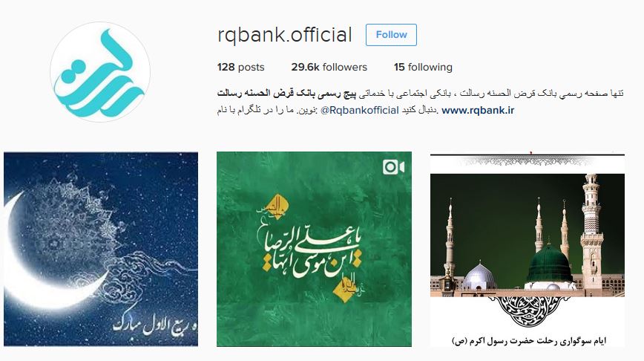Click the black Persian caption under mosque
The image size is (644, 361).
(528, 341)
